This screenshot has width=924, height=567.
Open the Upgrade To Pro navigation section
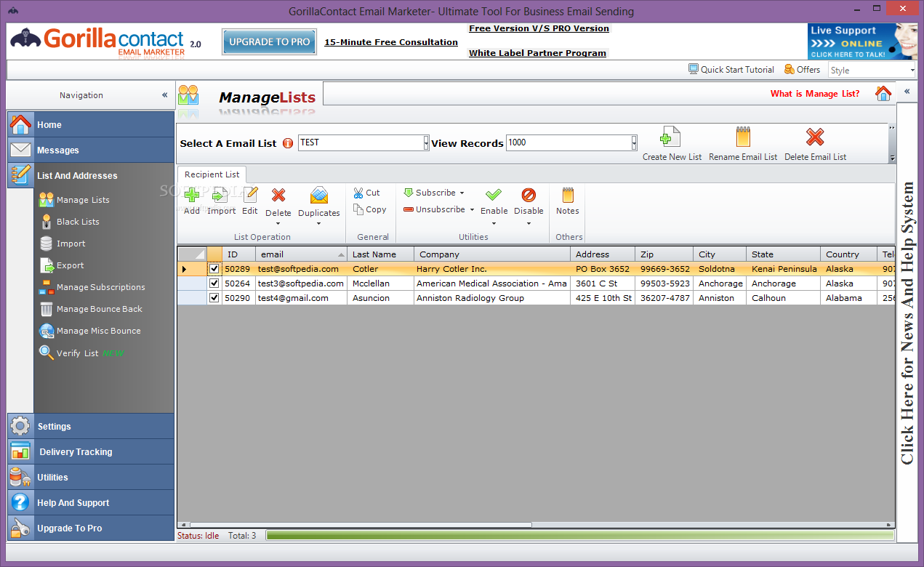coord(91,528)
